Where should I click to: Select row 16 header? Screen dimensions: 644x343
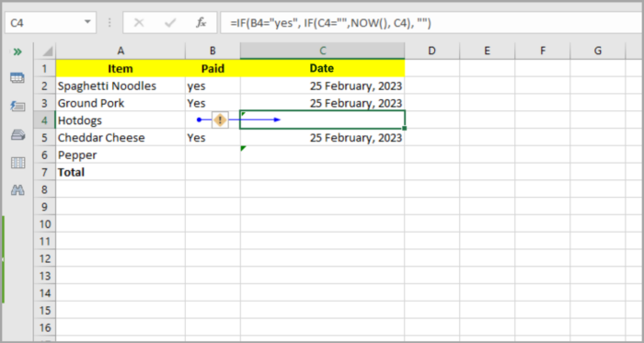click(x=45, y=327)
